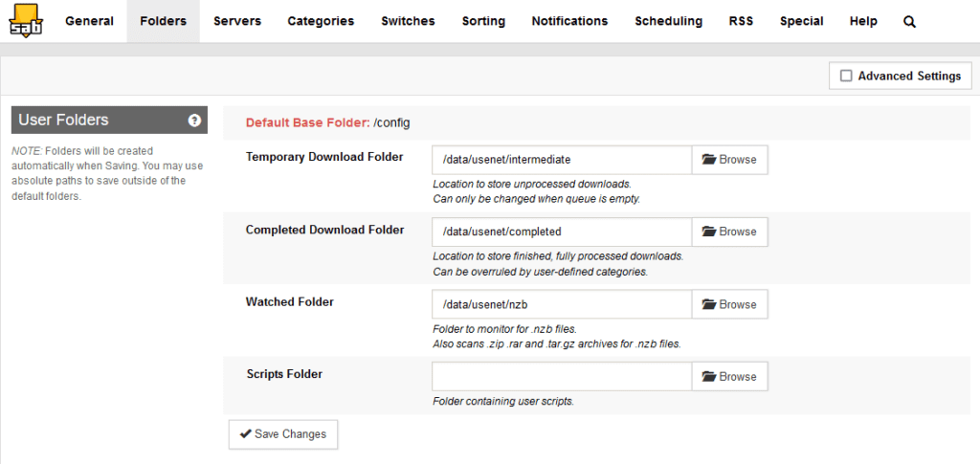Browse for the Completed Download Folder
This screenshot has width=980, height=464.
(729, 232)
